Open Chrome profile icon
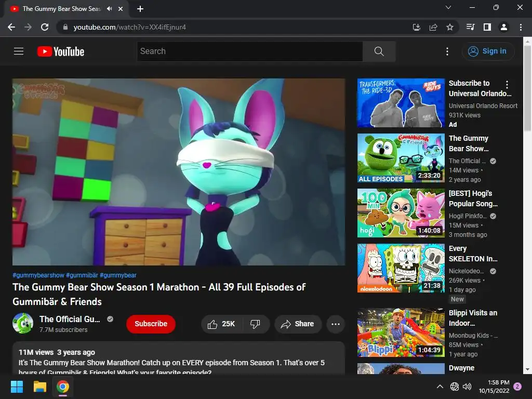This screenshot has height=399, width=532. (504, 27)
